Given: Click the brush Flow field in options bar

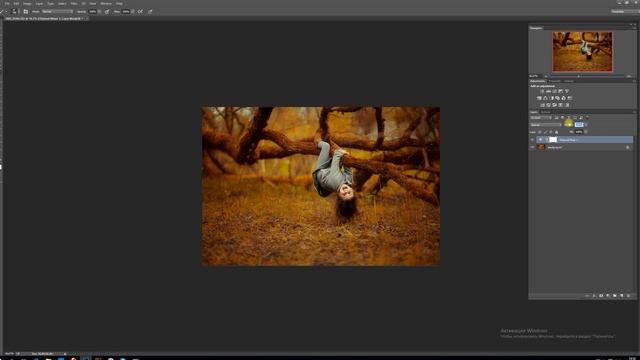Looking at the screenshot, I should (x=126, y=11).
